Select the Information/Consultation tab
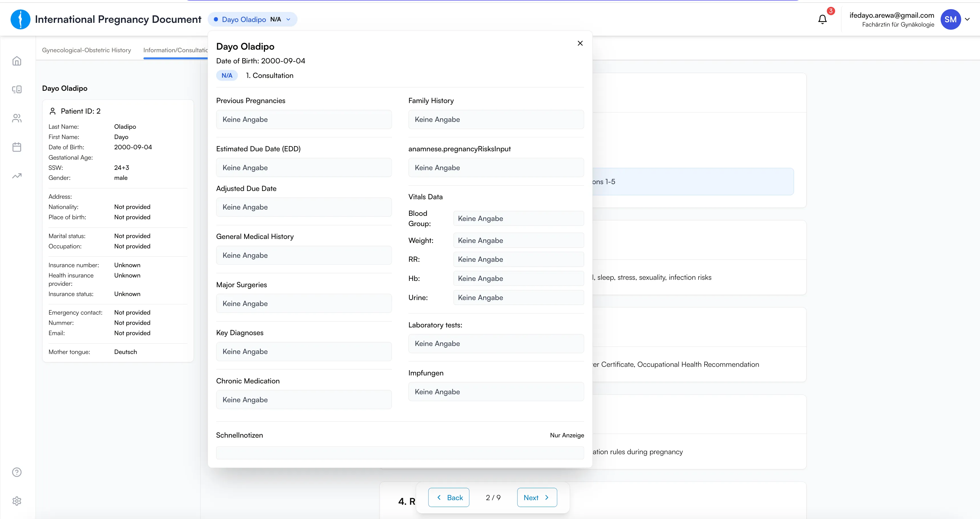Viewport: 980px width, 519px height. [x=175, y=50]
